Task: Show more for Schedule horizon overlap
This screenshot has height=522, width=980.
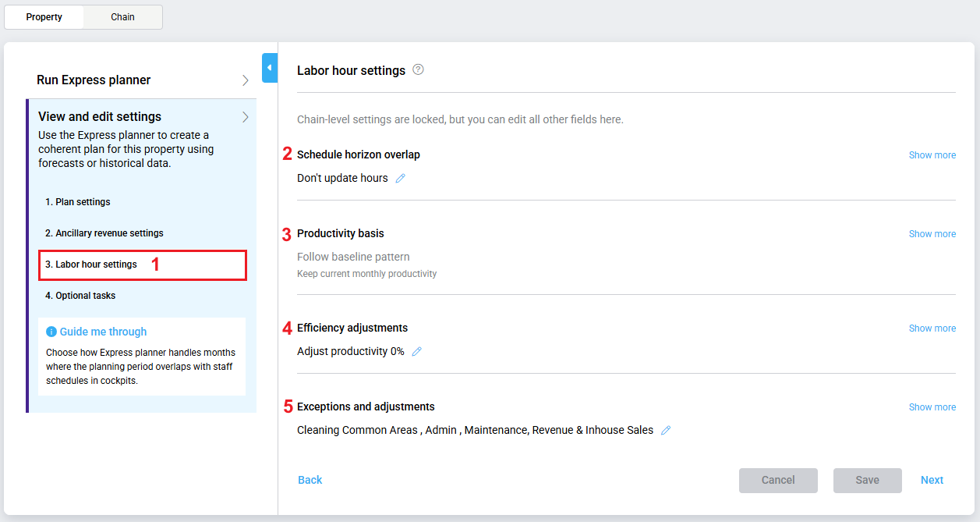Action: (932, 155)
